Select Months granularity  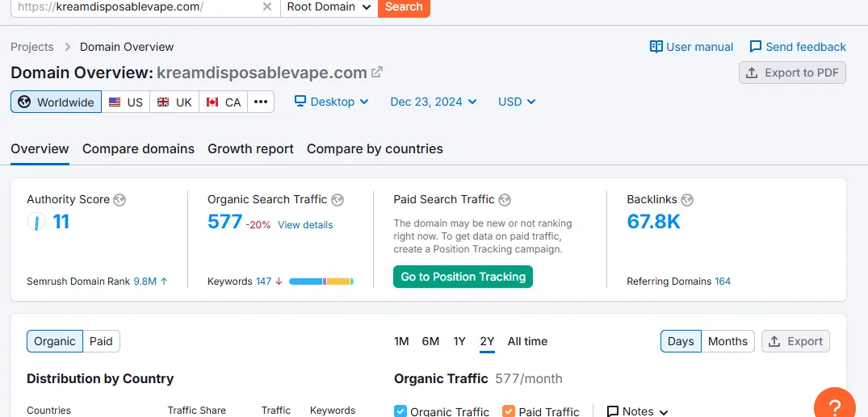pyautogui.click(x=728, y=341)
